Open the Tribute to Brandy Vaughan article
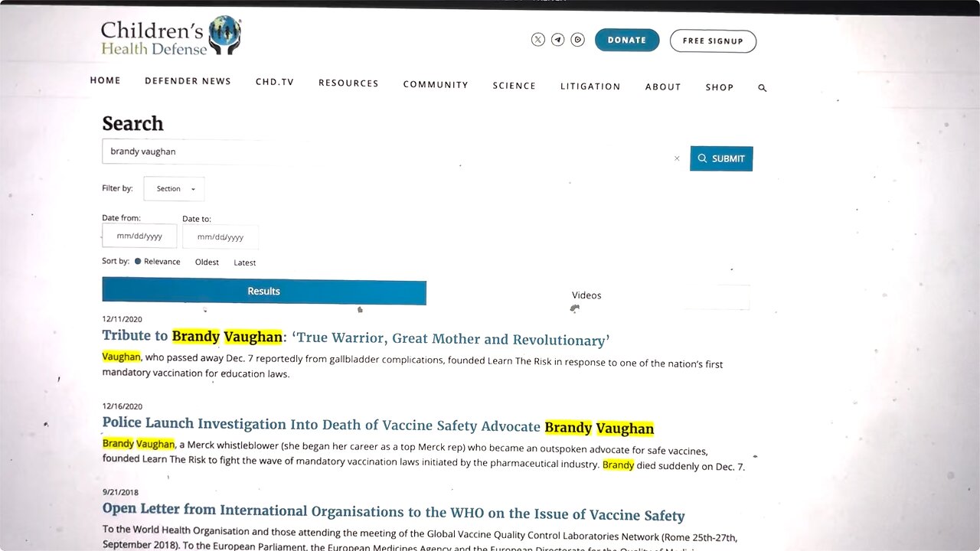The height and width of the screenshot is (551, 980). 356,337
